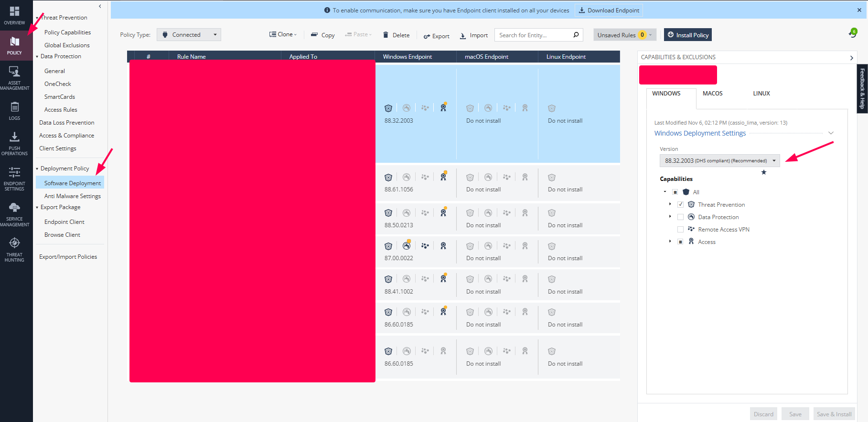Viewport: 868px width, 422px height.
Task: Open the Policy Type Connected dropdown
Action: tap(189, 34)
